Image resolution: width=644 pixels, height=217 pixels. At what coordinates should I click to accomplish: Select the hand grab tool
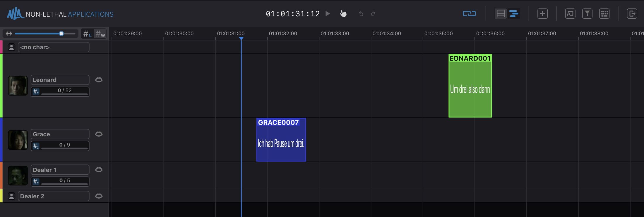click(343, 14)
